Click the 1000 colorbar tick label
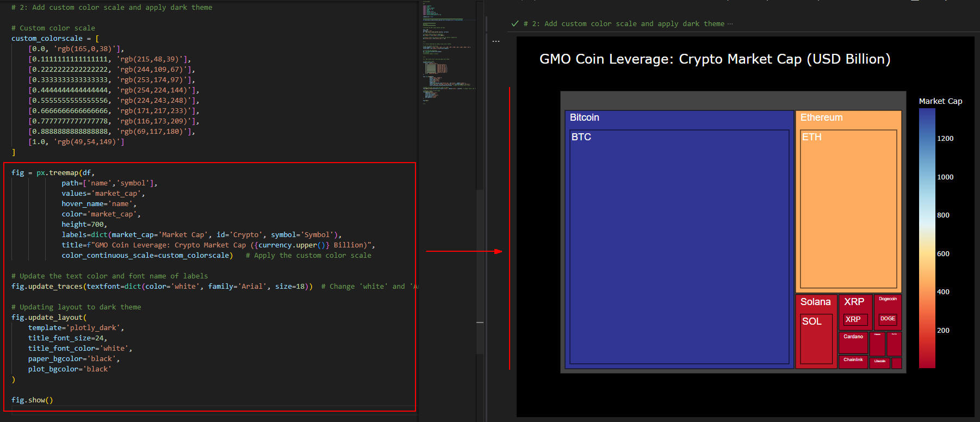The height and width of the screenshot is (422, 980). (945, 177)
